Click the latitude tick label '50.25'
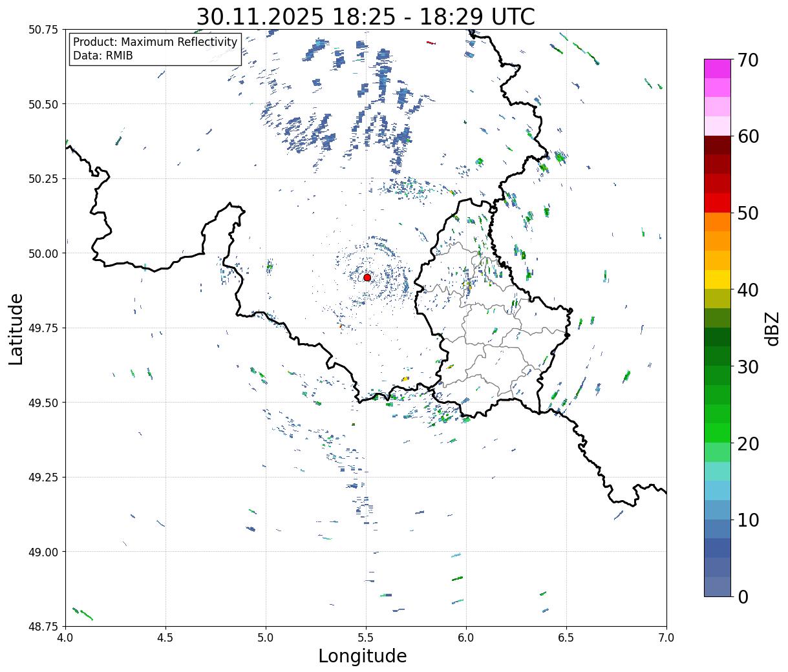This screenshot has width=788, height=672. (43, 179)
